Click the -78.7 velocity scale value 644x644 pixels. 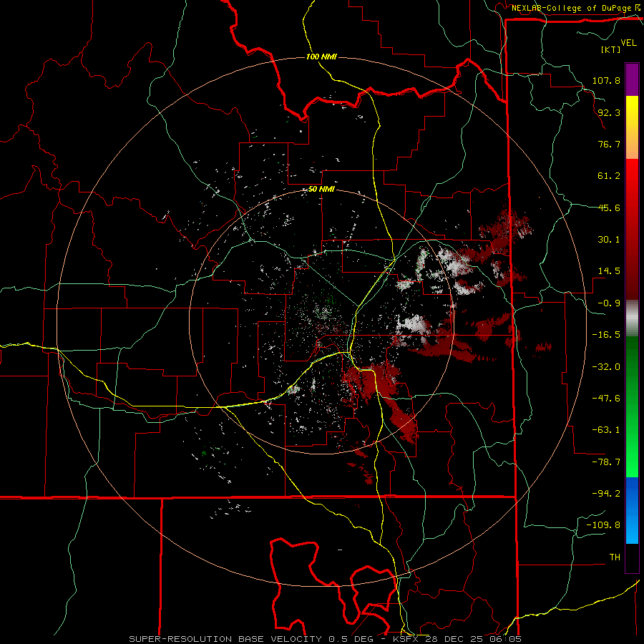[x=606, y=462]
